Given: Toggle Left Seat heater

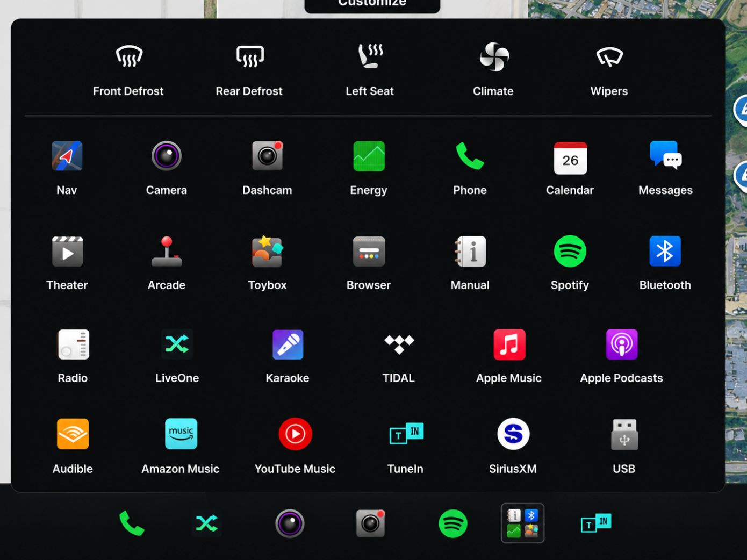Looking at the screenshot, I should 370,70.
